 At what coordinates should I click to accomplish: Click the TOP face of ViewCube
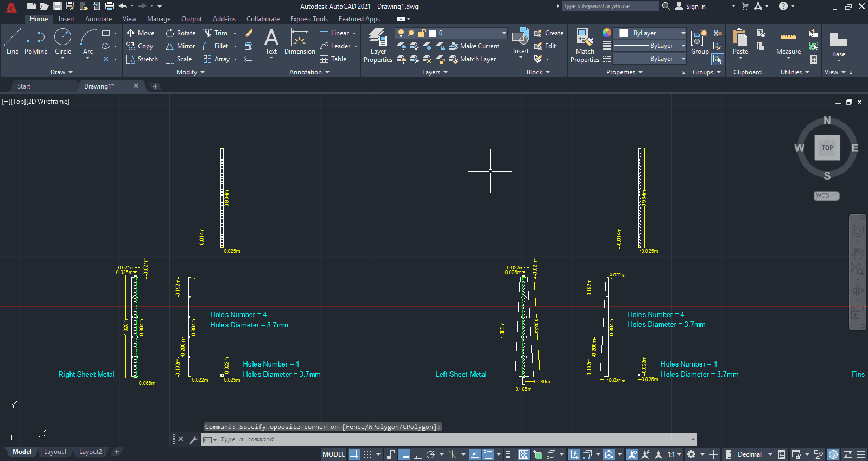click(x=827, y=148)
